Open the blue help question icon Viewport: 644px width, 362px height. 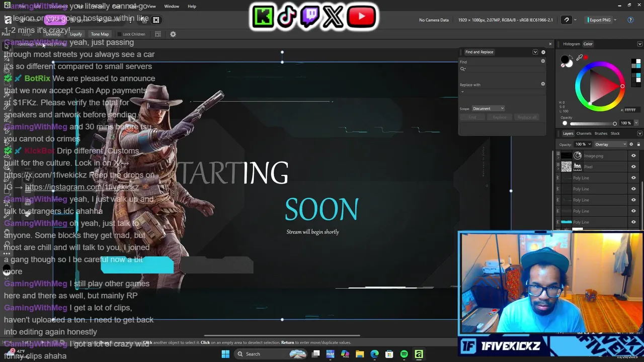630,20
